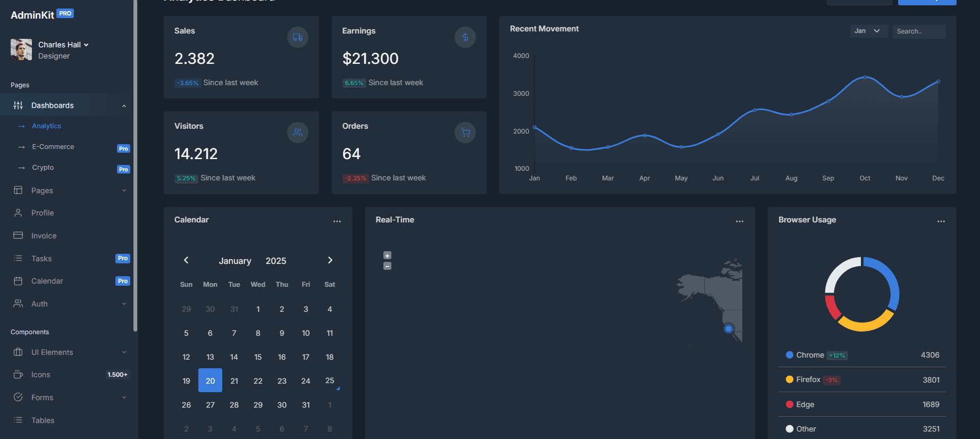
Task: Pick January 31 in the calendar
Action: click(306, 405)
